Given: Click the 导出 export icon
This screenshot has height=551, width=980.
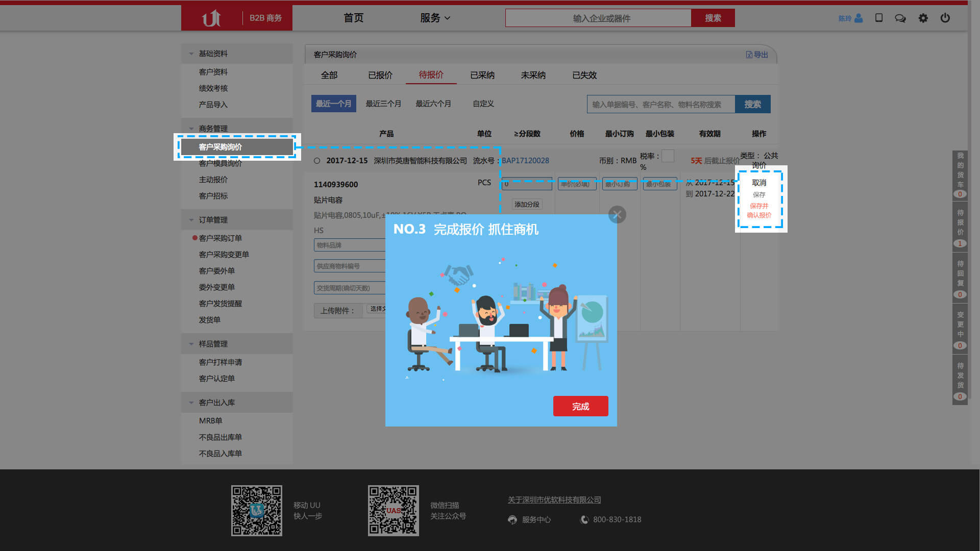Looking at the screenshot, I should (x=749, y=55).
